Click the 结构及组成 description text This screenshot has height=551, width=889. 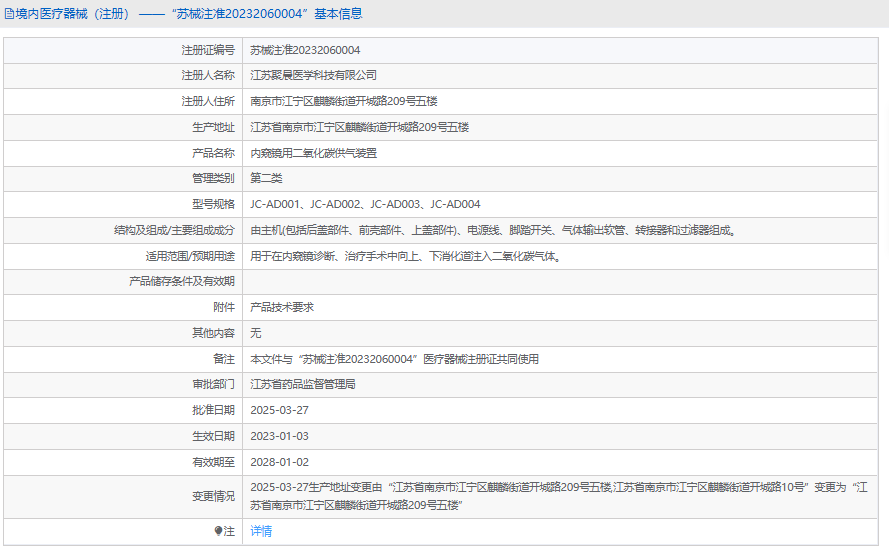coord(494,230)
